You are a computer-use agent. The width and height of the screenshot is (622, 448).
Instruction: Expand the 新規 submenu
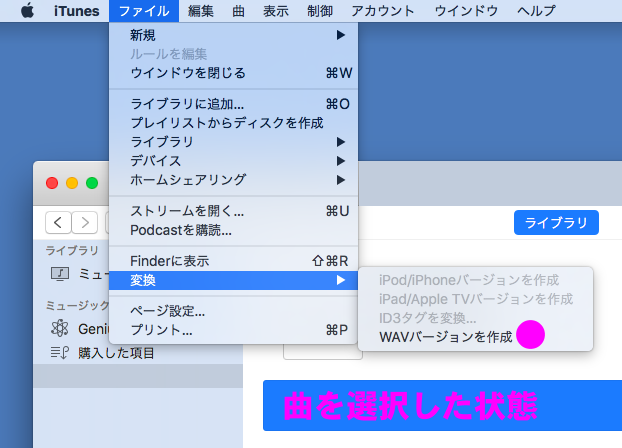point(234,35)
